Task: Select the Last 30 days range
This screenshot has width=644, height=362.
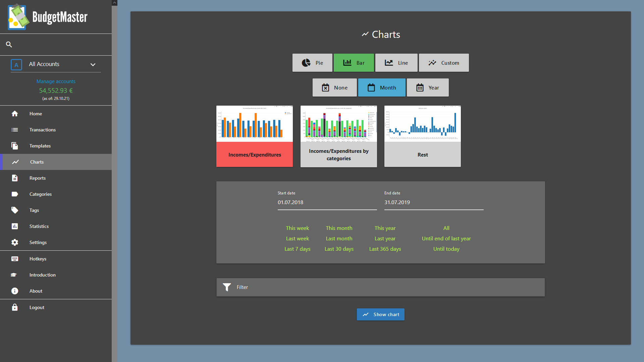Action: click(x=339, y=249)
